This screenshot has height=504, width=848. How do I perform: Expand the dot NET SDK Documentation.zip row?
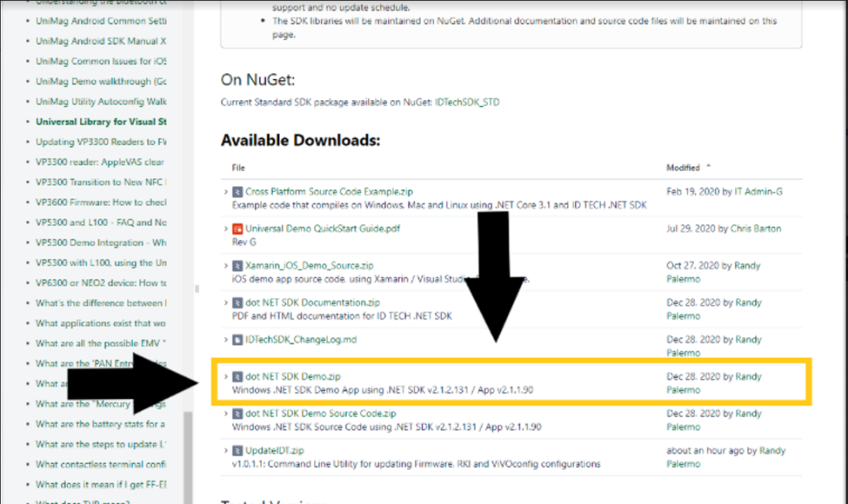[225, 302]
